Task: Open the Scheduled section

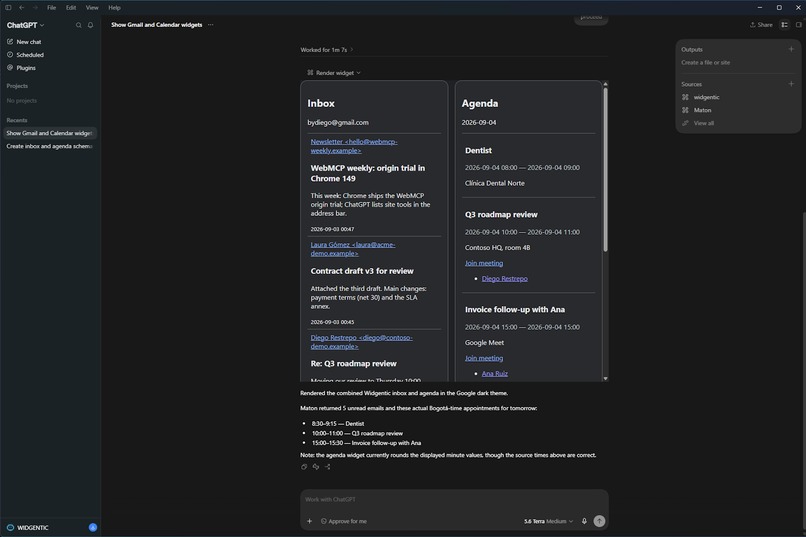Action: [x=25, y=54]
